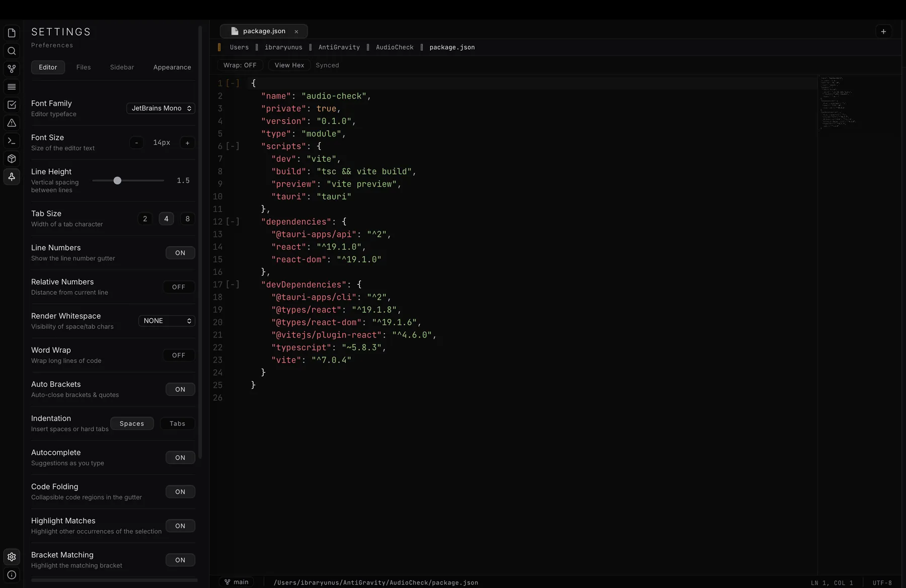Switch to the Editor settings tab
Image resolution: width=906 pixels, height=588 pixels.
pyautogui.click(x=48, y=67)
